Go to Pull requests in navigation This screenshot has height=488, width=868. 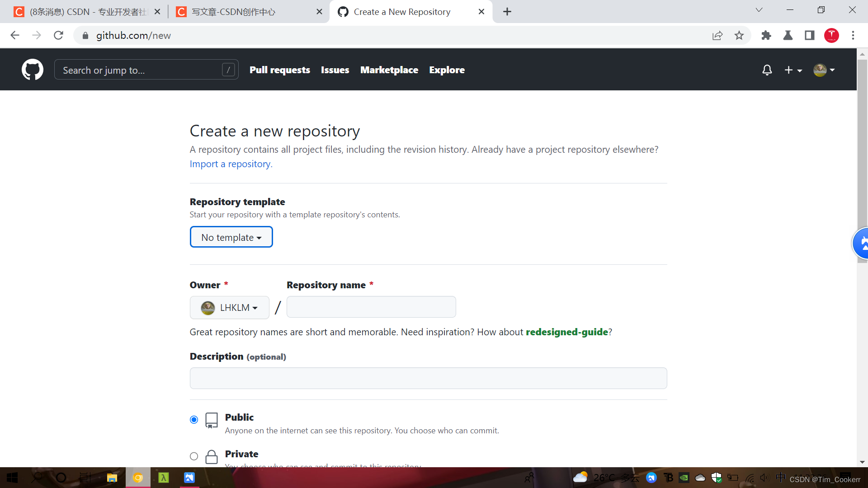click(279, 70)
